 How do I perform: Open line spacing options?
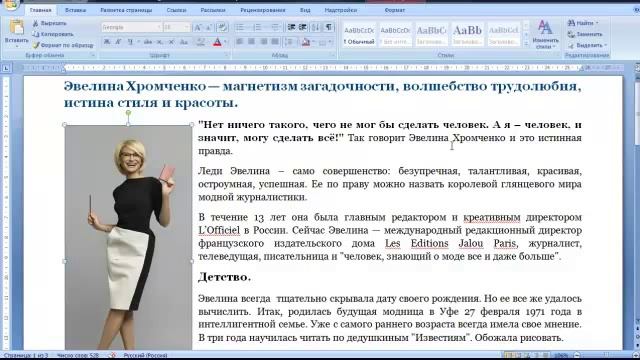coord(289,42)
